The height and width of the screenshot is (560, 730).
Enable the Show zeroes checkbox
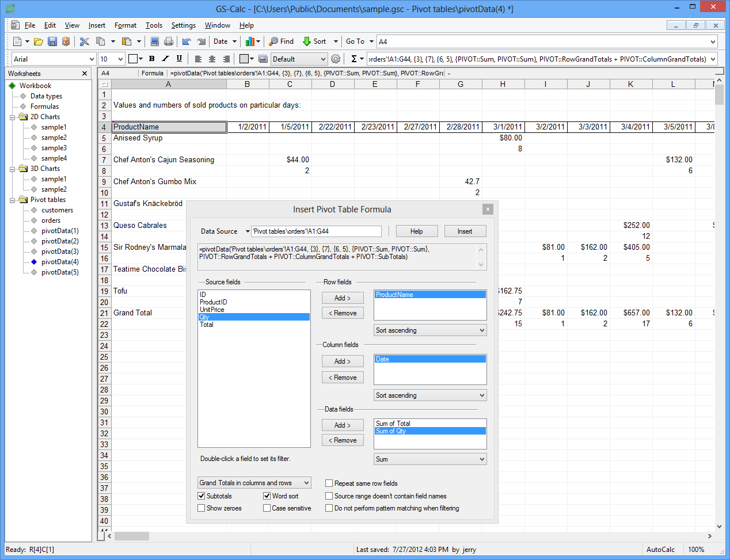pyautogui.click(x=201, y=508)
